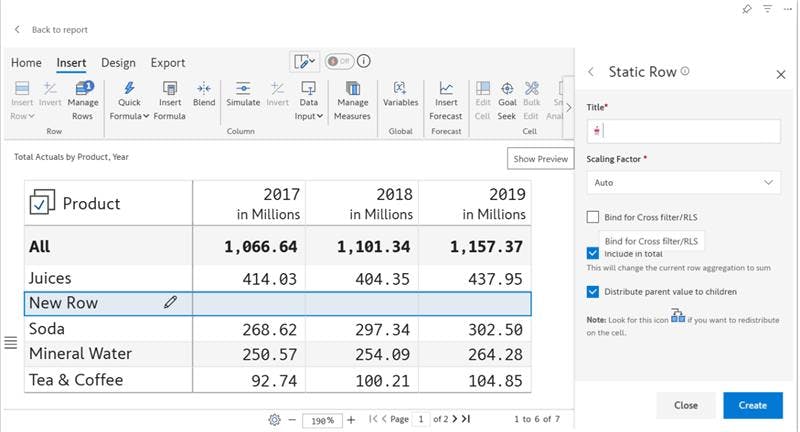The width and height of the screenshot is (800, 432).
Task: Click the All row 1,157.37 cell
Action: click(x=475, y=246)
